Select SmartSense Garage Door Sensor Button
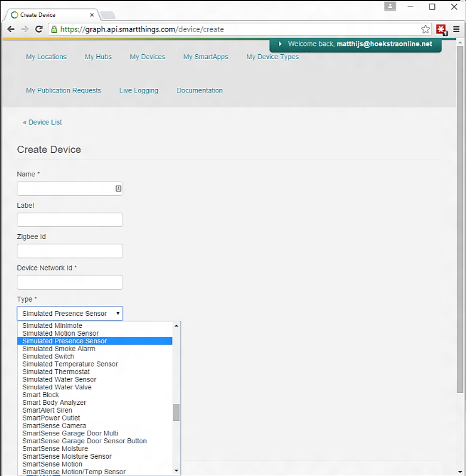The image size is (466, 476). click(x=95, y=441)
